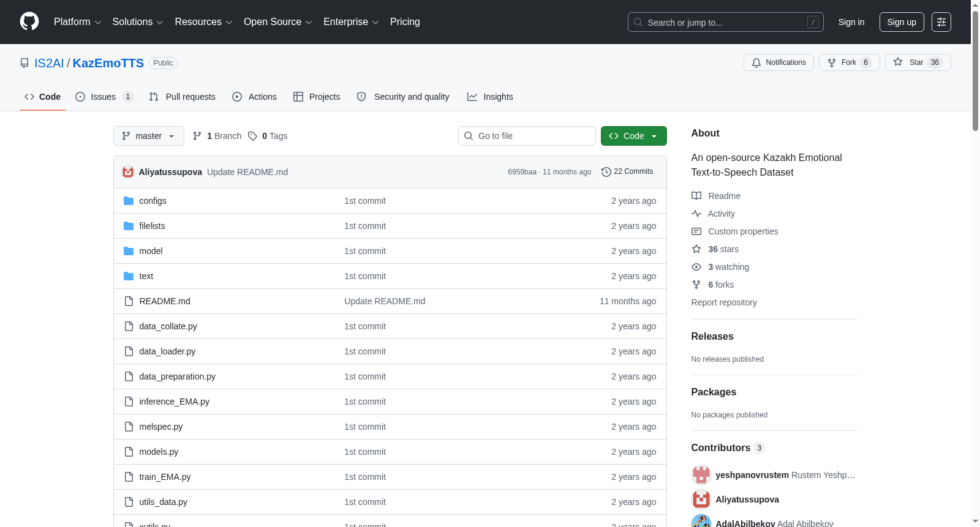The width and height of the screenshot is (980, 527).
Task: View the 22 Commits history
Action: click(627, 172)
